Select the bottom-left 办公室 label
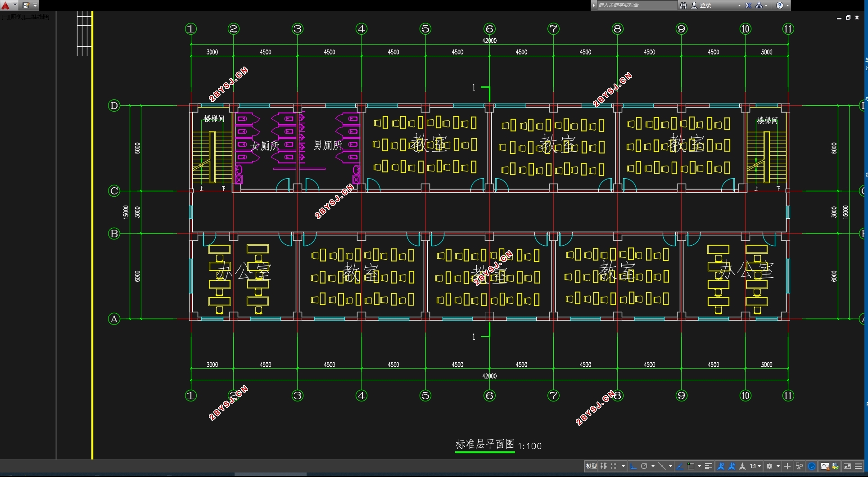The height and width of the screenshot is (477, 868). click(x=244, y=271)
